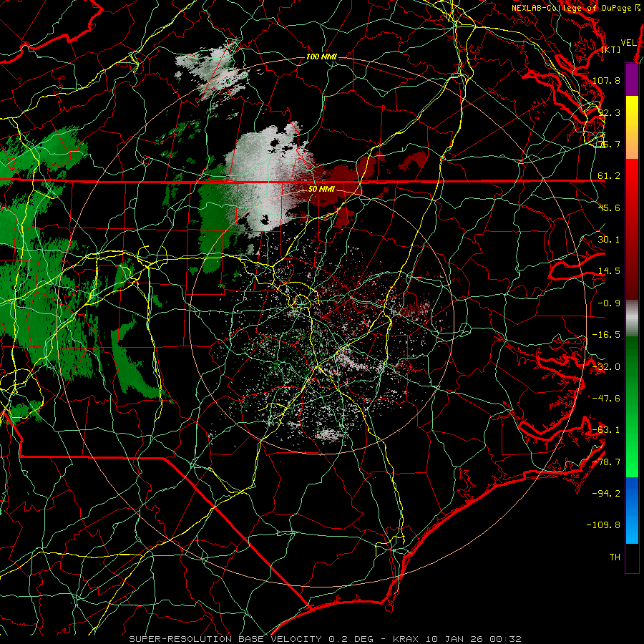This screenshot has width=644, height=644.
Task: Select the -78.7 velocity scale value
Action: (606, 462)
